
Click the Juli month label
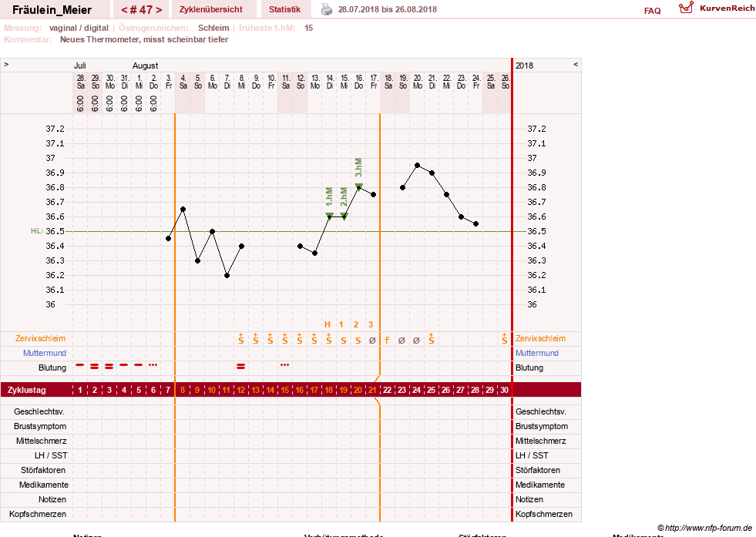(79, 65)
